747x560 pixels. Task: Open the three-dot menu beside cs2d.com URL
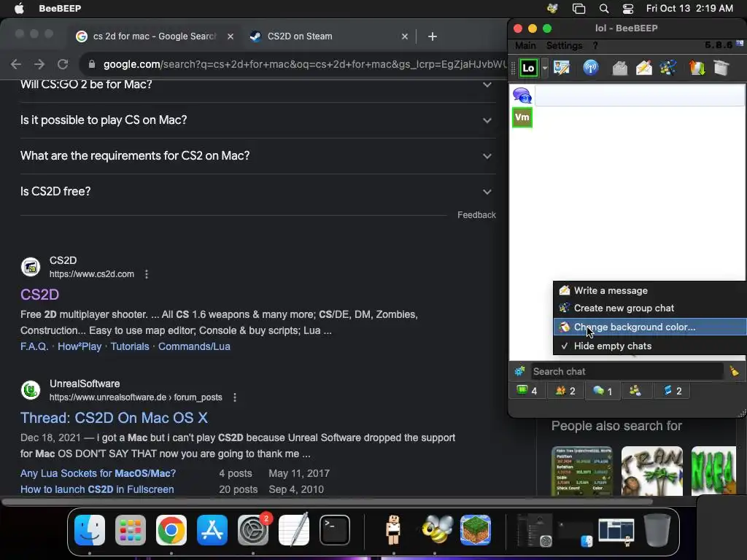146,274
